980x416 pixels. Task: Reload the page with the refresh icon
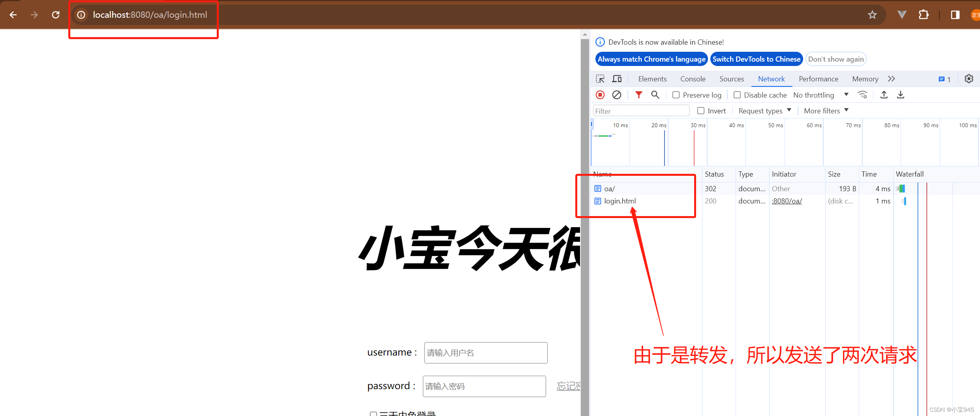(56, 15)
